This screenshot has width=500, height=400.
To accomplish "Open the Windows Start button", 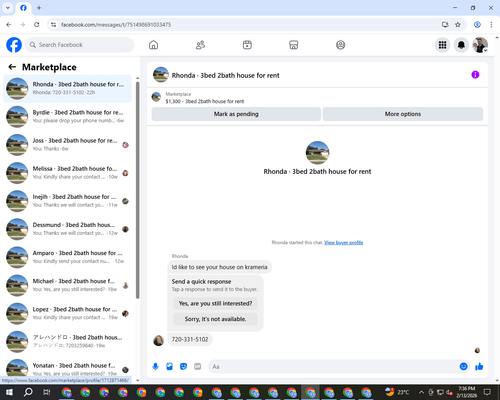I will [x=9, y=392].
